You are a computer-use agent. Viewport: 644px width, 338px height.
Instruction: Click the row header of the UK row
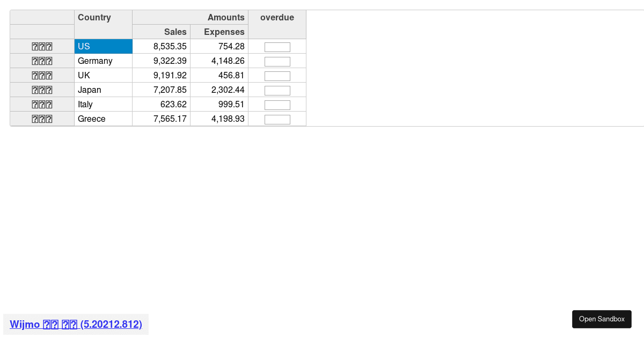click(x=42, y=76)
